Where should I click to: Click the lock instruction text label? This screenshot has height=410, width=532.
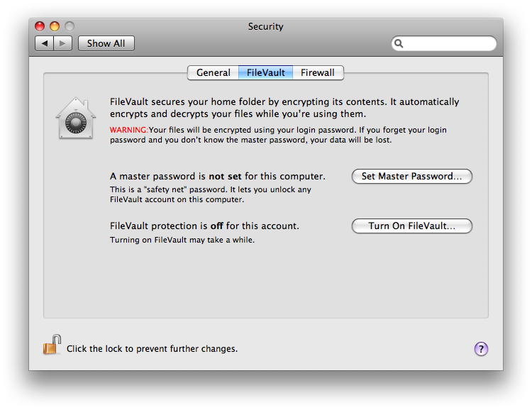[x=152, y=349]
